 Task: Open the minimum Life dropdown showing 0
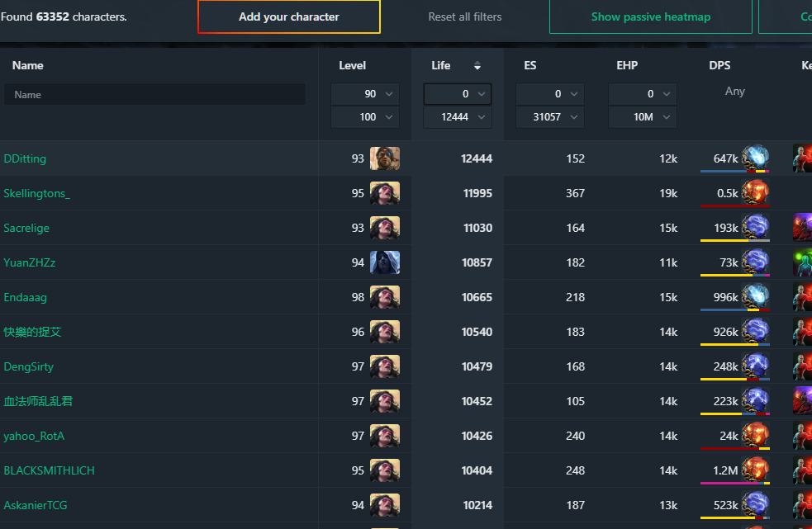[x=458, y=94]
